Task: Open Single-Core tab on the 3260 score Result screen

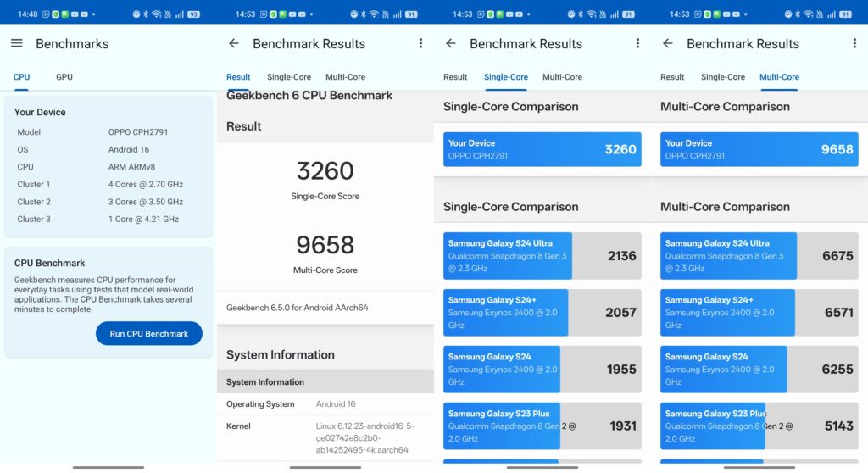Action: point(289,77)
